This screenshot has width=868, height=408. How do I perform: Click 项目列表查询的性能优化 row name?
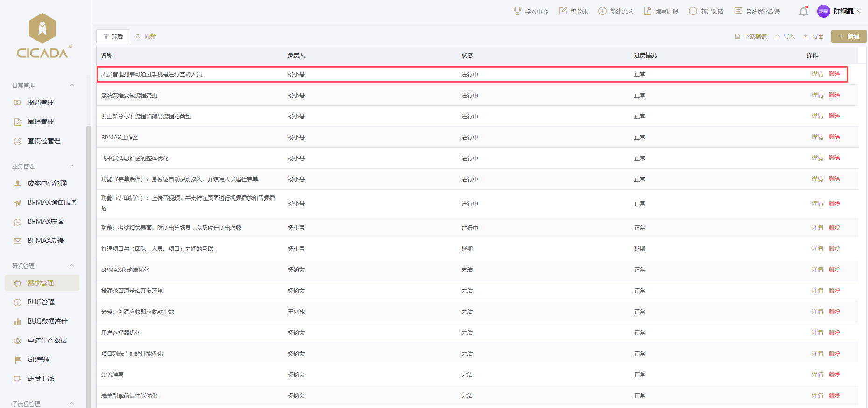click(x=132, y=354)
